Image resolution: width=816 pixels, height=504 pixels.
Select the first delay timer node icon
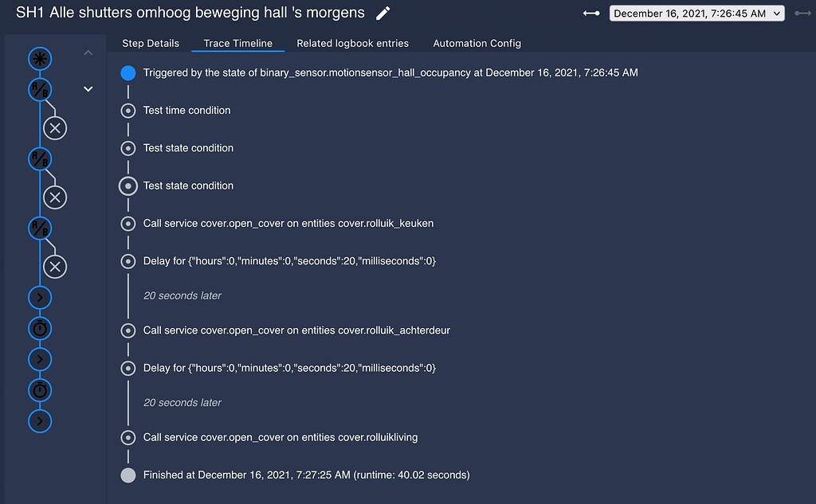click(x=40, y=328)
